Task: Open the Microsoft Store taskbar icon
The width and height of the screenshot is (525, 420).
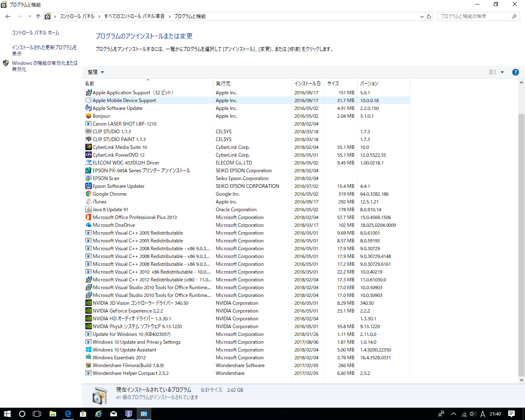Action: pyautogui.click(x=83, y=414)
